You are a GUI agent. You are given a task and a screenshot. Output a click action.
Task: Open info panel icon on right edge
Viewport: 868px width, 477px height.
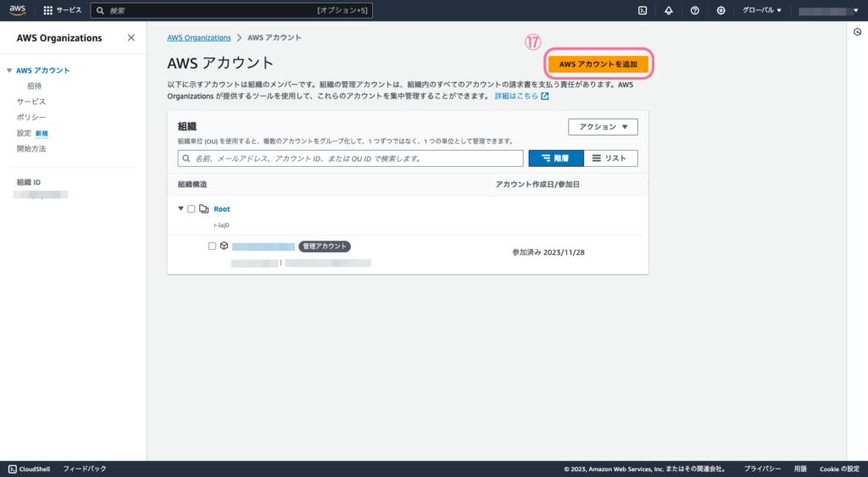tap(858, 32)
